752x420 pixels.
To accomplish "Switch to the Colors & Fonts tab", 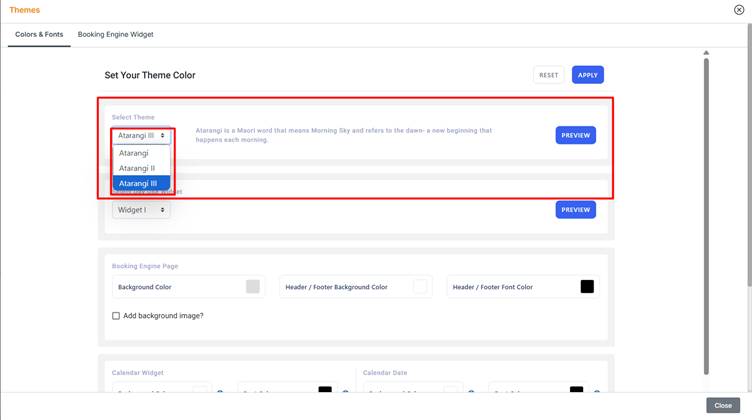I will click(x=39, y=34).
